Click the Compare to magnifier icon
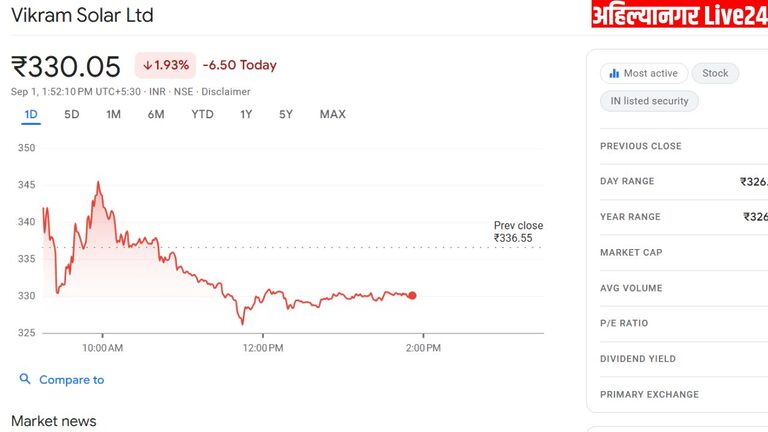The height and width of the screenshot is (432, 768). 25,380
